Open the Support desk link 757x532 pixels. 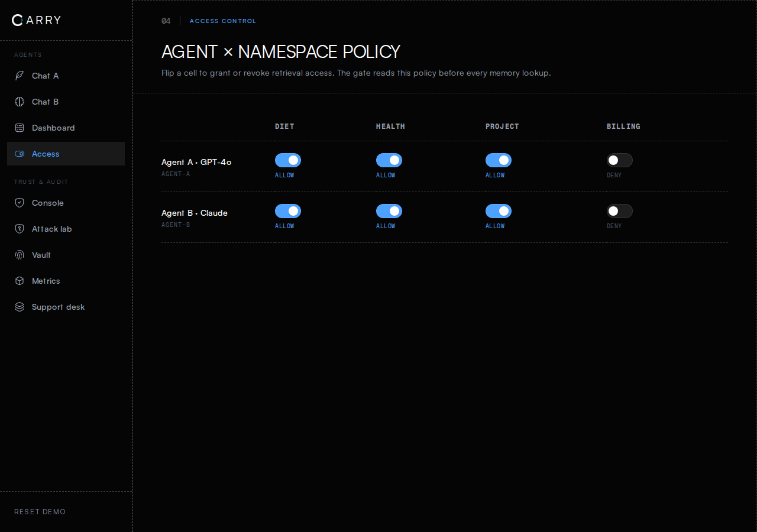[x=66, y=307]
